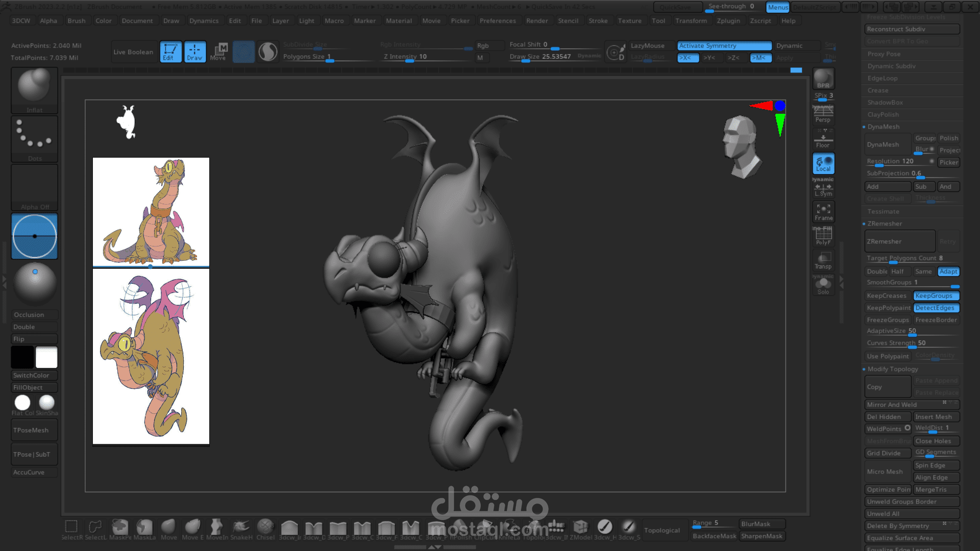Click the Draw mode button

(194, 52)
